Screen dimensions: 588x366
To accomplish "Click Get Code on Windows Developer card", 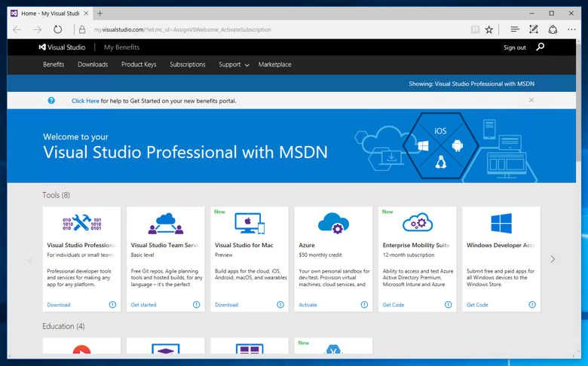I will click(477, 305).
